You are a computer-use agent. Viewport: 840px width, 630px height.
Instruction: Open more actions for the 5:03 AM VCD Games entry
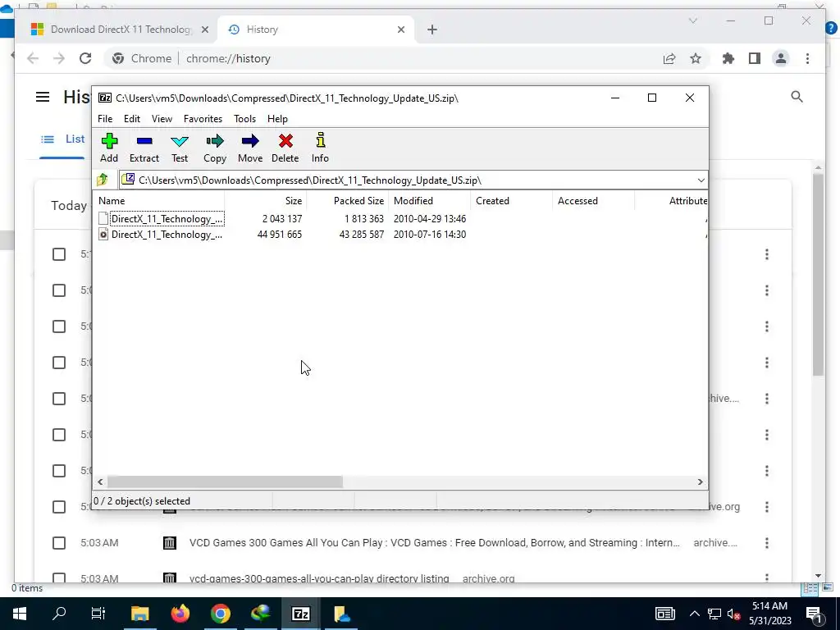tap(767, 543)
